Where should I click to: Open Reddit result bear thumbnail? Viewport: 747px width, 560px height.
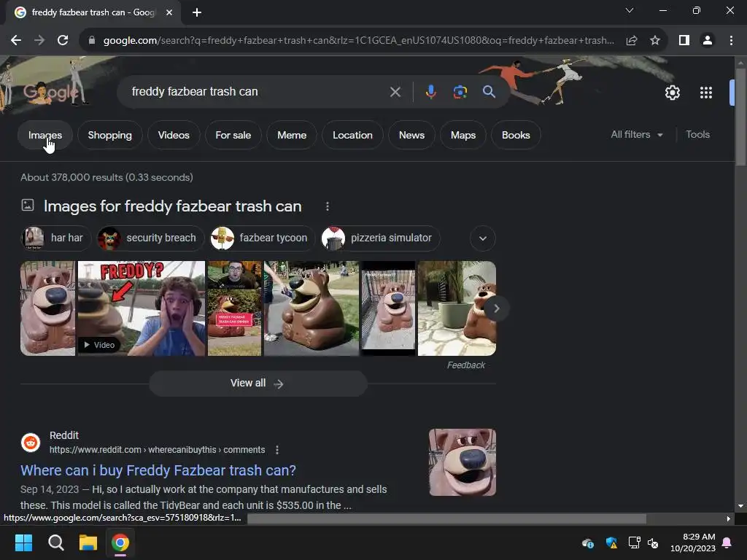(462, 462)
